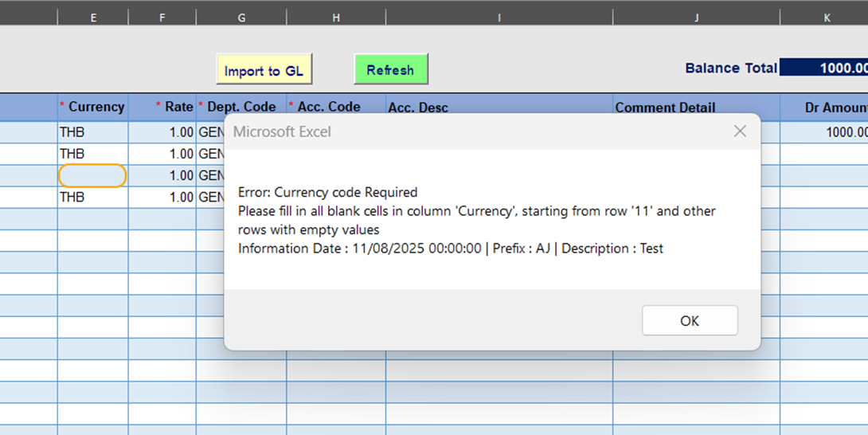868x435 pixels.
Task: Click the THB cell in first data row
Action: point(92,132)
